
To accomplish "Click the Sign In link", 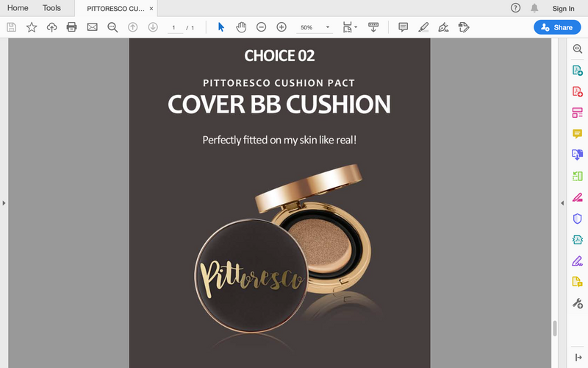I will [563, 9].
